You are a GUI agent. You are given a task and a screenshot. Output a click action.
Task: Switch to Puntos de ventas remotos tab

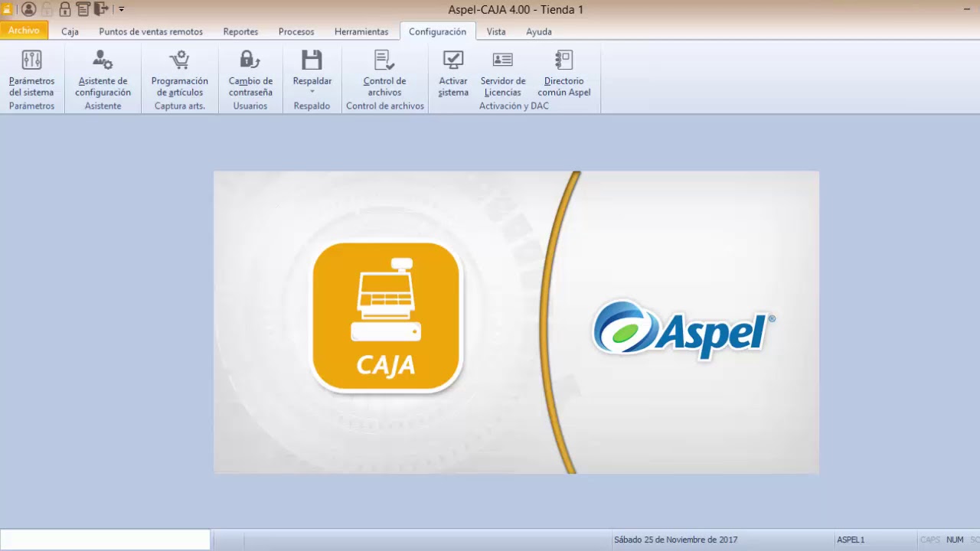coord(151,31)
